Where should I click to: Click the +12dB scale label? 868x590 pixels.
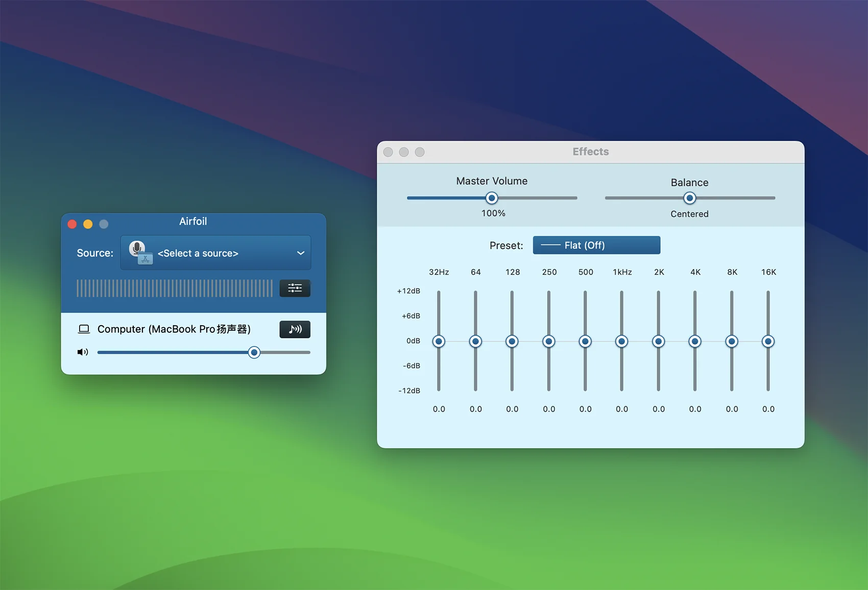(408, 291)
